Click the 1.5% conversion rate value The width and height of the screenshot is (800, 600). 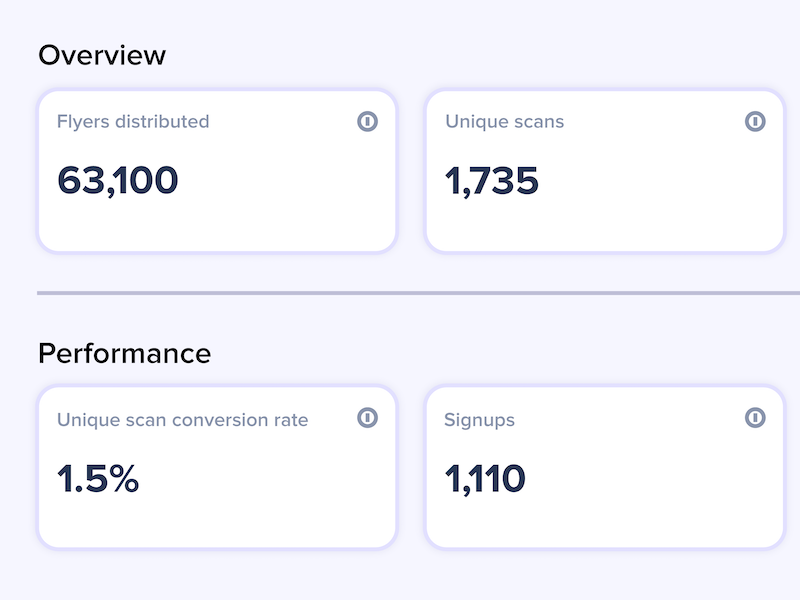pos(98,479)
